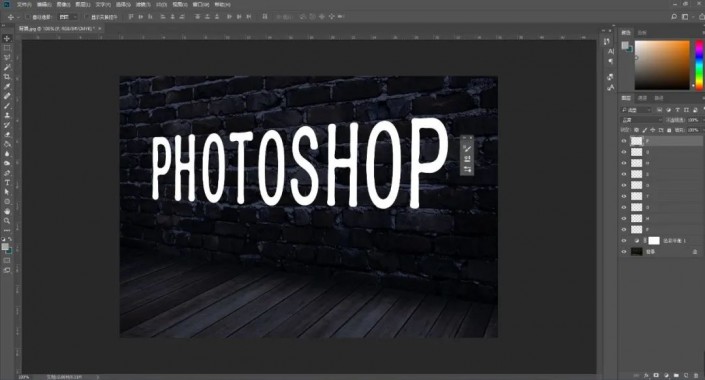Click the lock icon on the 背景 layer

click(695, 252)
